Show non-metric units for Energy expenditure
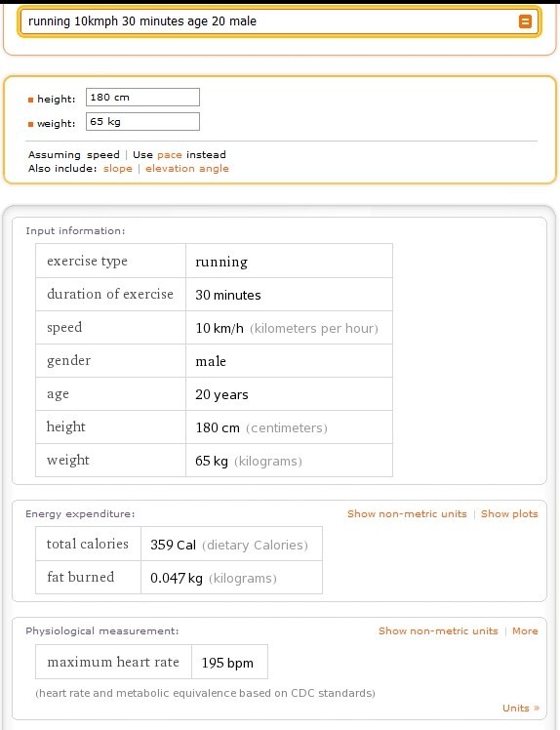Viewport: 560px width, 730px height. click(407, 513)
